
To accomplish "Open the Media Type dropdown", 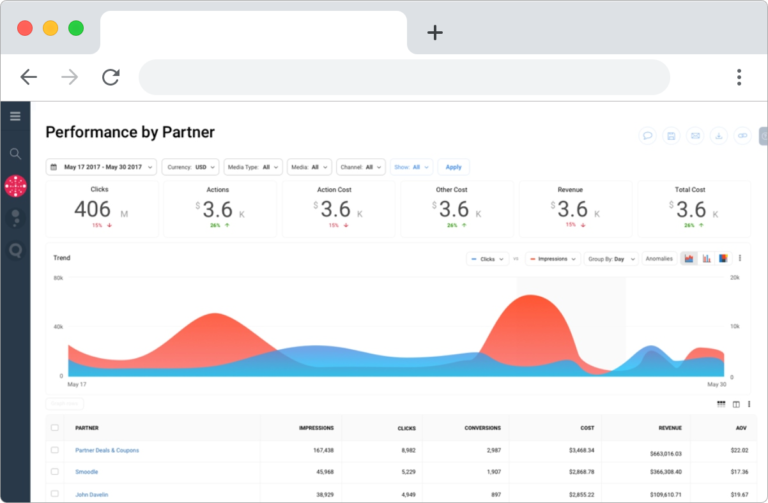I will click(253, 167).
